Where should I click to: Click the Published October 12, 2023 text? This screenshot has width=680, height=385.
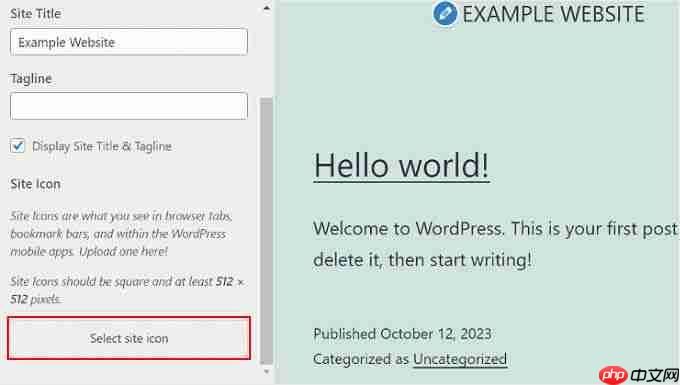click(402, 334)
